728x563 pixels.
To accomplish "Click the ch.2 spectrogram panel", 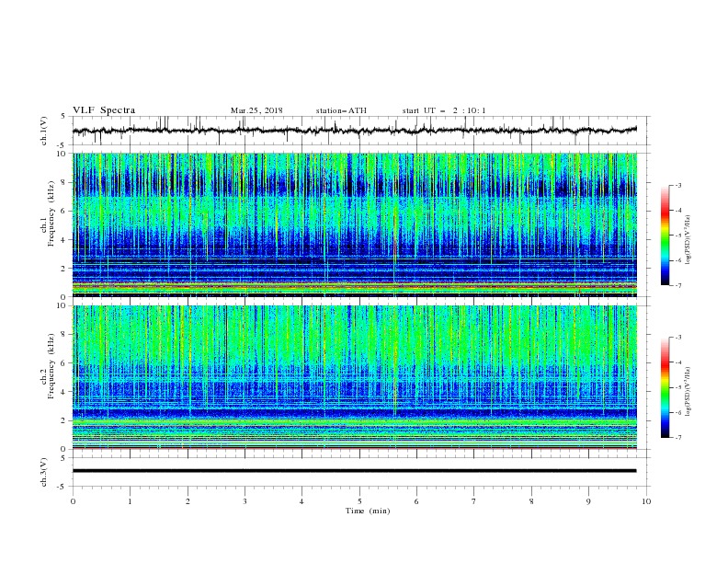I will (355, 377).
